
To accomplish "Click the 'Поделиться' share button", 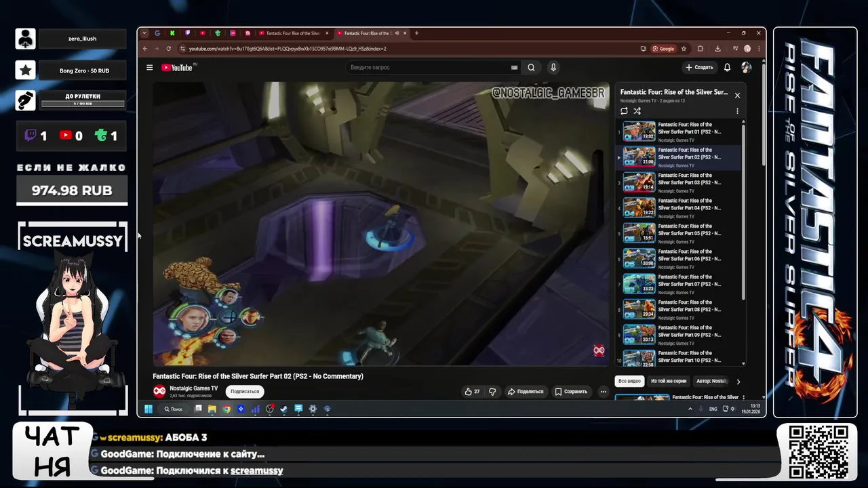I will tap(526, 391).
